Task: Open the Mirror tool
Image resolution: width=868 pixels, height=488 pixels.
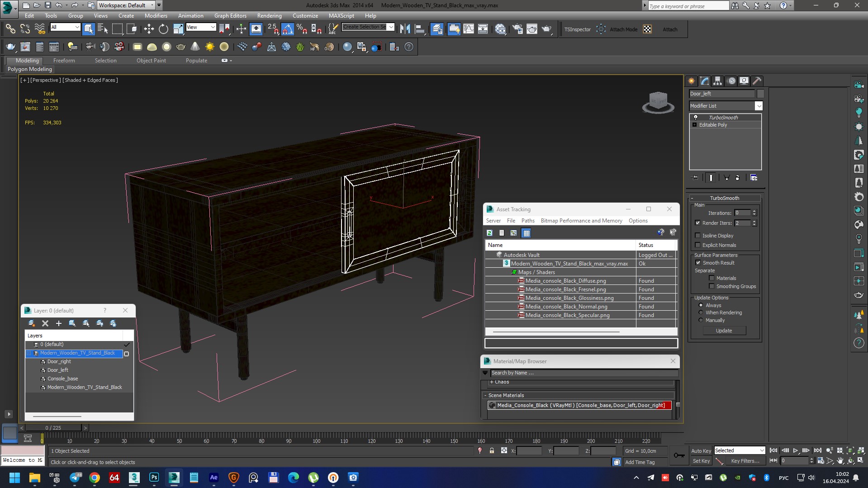Action: [405, 29]
